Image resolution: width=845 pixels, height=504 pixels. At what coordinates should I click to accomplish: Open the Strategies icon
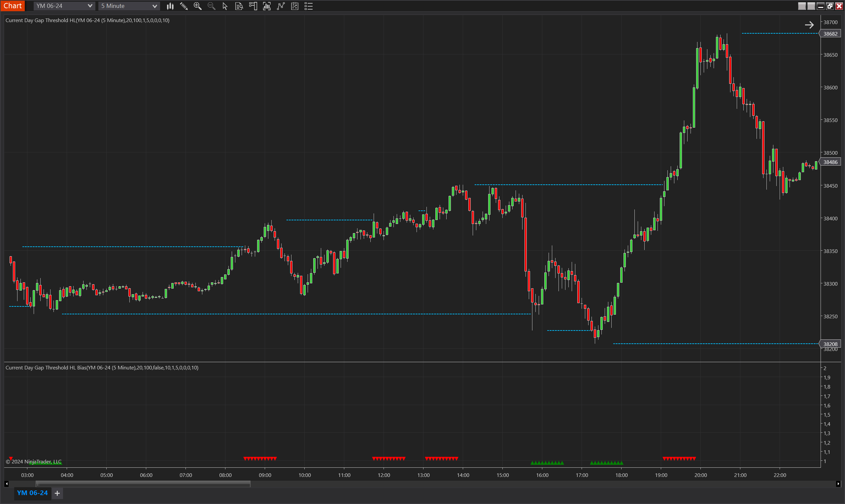click(294, 6)
